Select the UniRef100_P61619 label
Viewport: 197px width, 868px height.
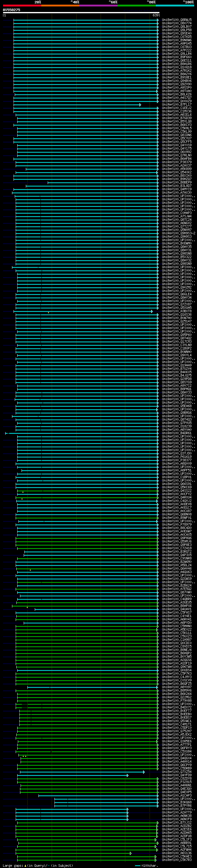177,457
